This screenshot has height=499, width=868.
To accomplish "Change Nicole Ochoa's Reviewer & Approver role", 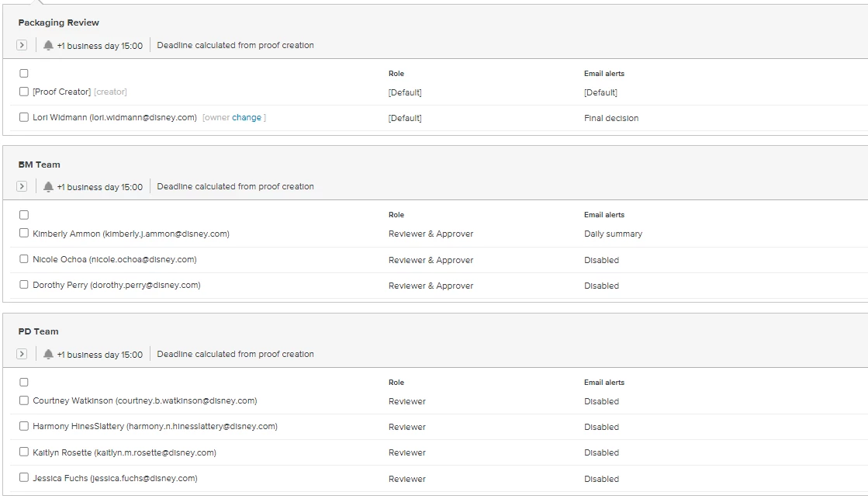I will point(431,260).
